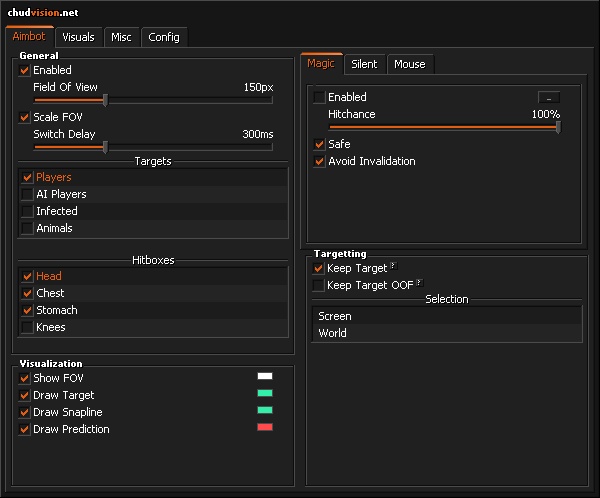Toggle the Keep Target checkbox
This screenshot has width=600, height=498.
click(318, 268)
